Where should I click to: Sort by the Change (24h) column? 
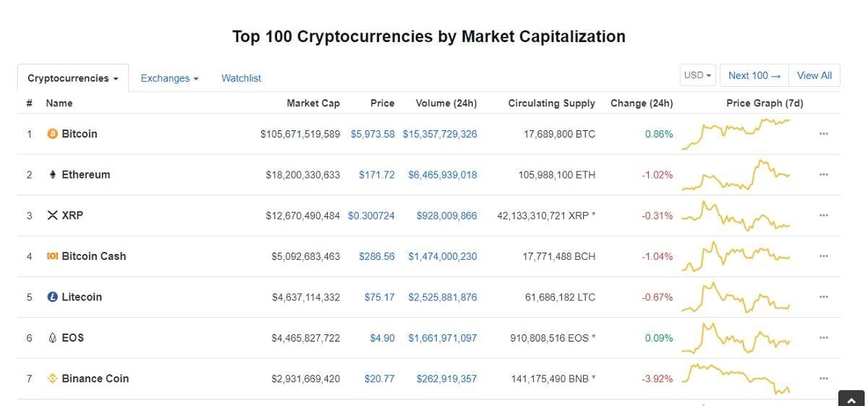641,103
